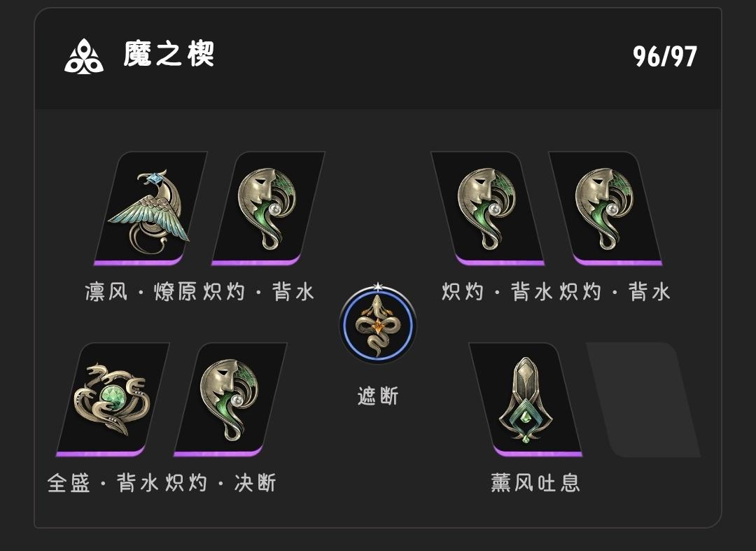Click the 炽灼·决断 text label
Image resolution: width=756 pixels, height=551 pixels.
click(x=220, y=483)
